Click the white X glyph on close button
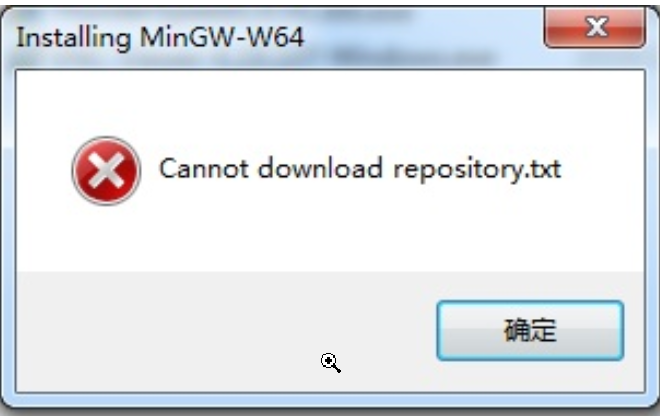The image size is (660, 416). click(597, 27)
